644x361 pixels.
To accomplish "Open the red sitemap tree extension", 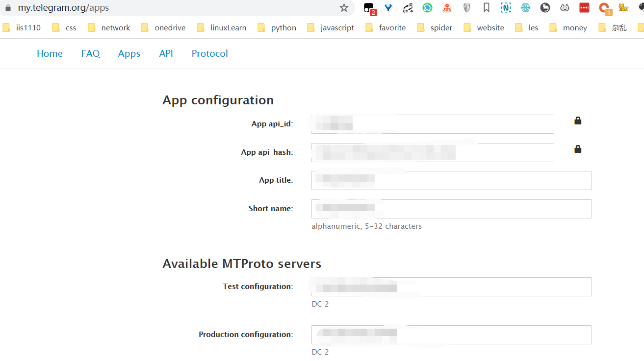I will point(447,8).
